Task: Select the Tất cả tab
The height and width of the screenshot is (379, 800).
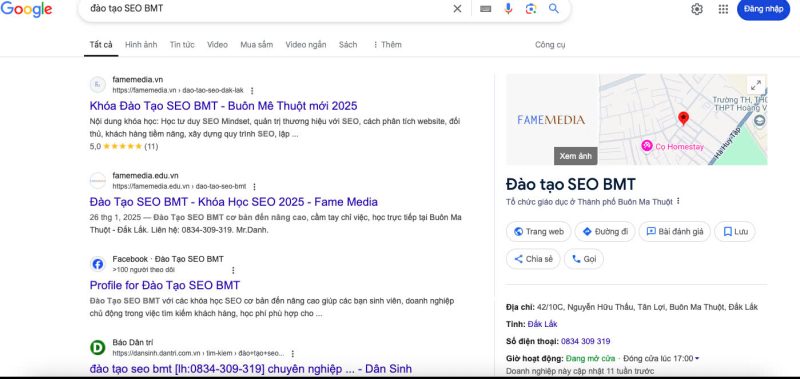Action: [x=101, y=45]
